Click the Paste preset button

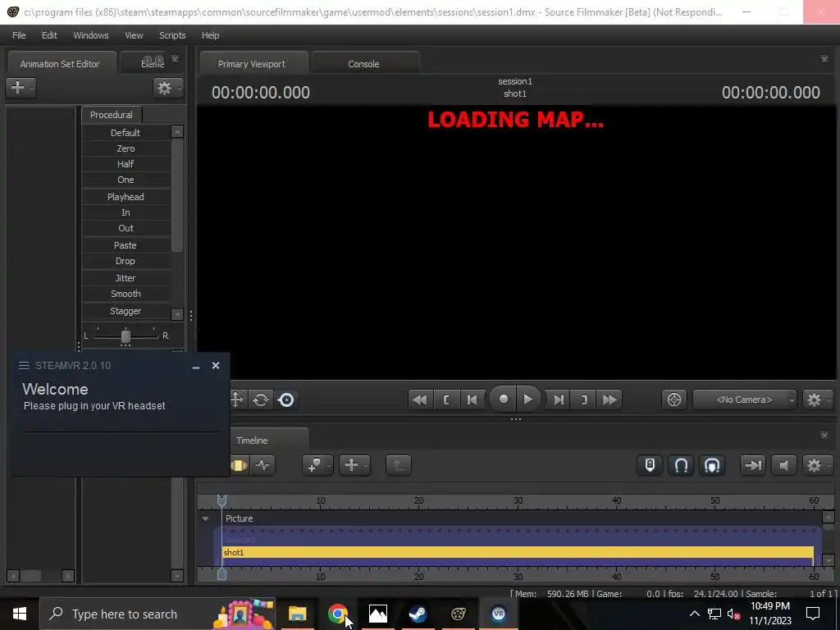(126, 245)
